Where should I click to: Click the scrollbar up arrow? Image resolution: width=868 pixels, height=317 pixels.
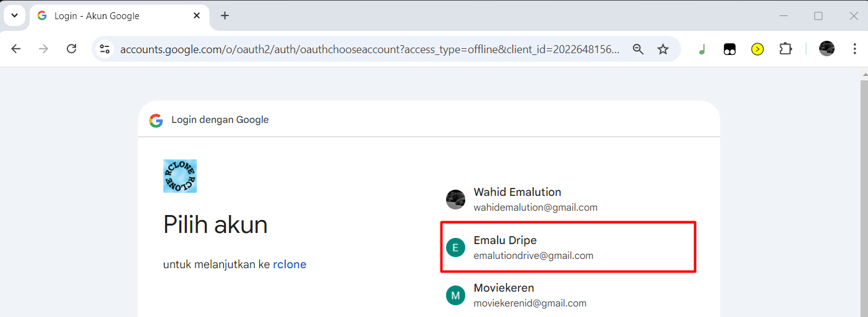click(x=864, y=74)
